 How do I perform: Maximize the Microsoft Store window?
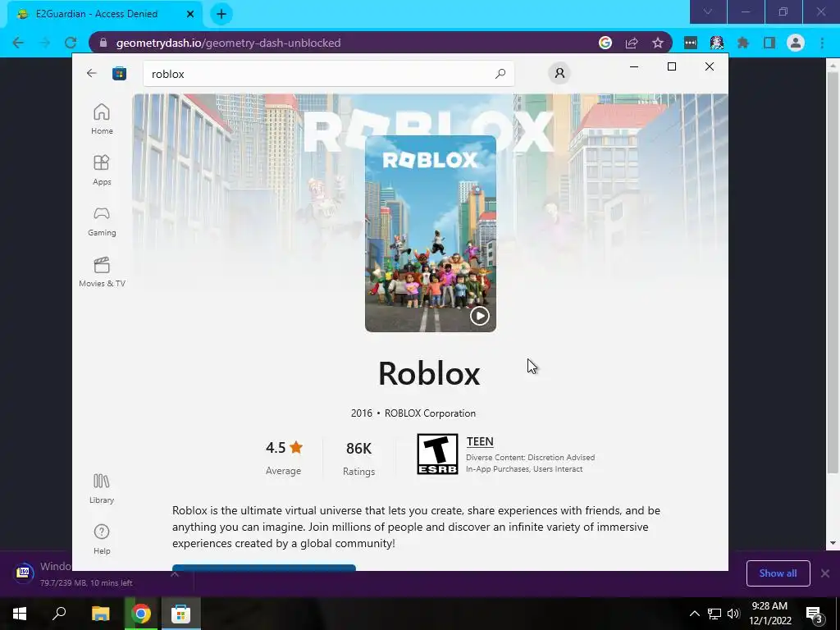(672, 66)
